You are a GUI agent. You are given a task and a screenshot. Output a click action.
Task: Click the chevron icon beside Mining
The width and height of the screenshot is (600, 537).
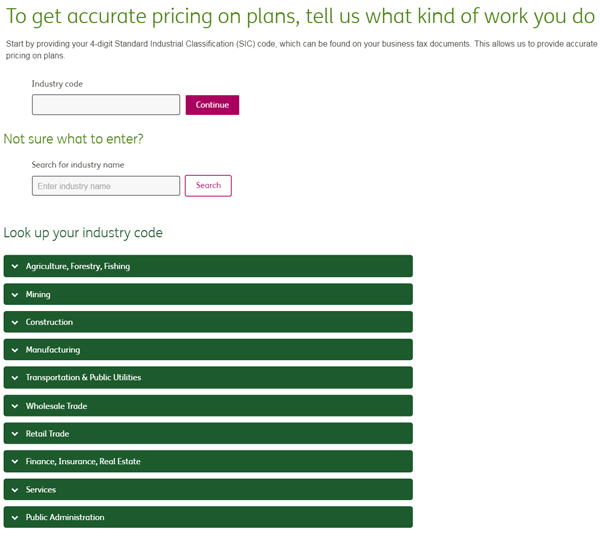[x=15, y=295]
